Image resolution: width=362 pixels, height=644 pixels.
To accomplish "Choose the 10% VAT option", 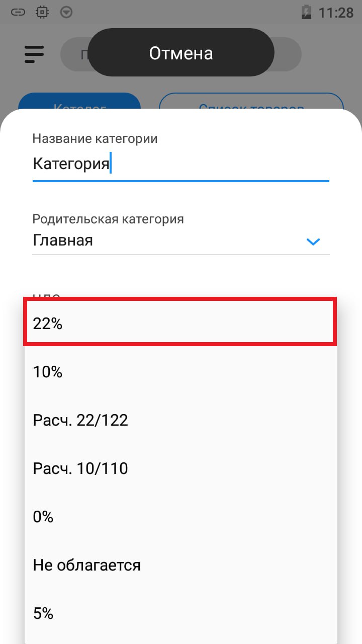I will (180, 372).
